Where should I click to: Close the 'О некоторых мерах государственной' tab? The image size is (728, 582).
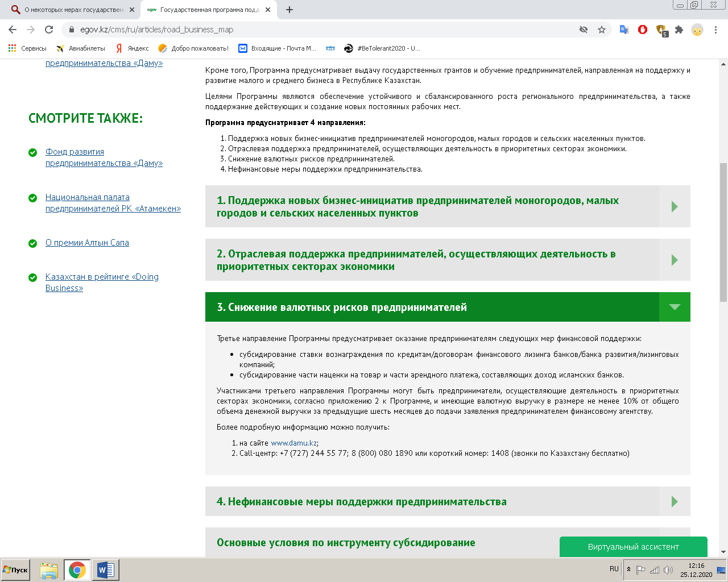point(132,10)
